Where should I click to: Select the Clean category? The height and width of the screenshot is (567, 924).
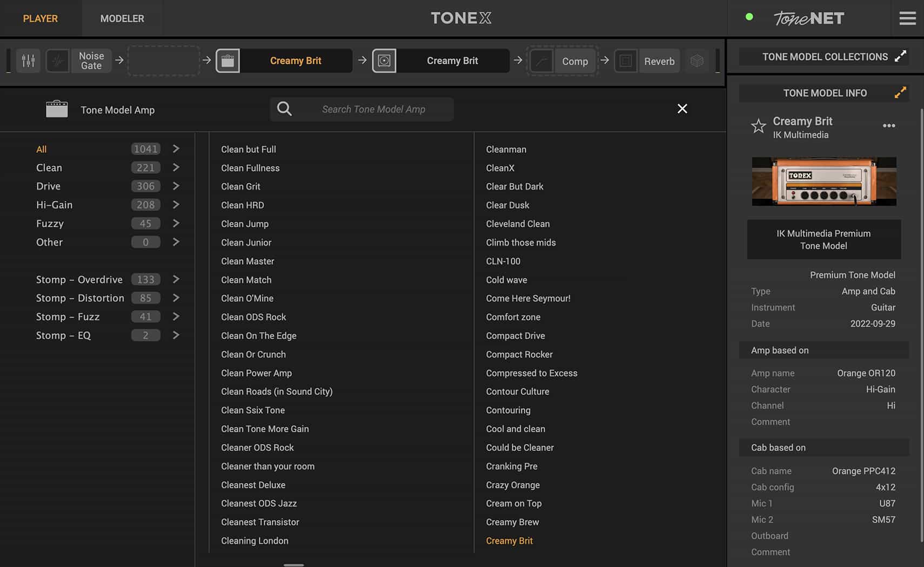(49, 168)
